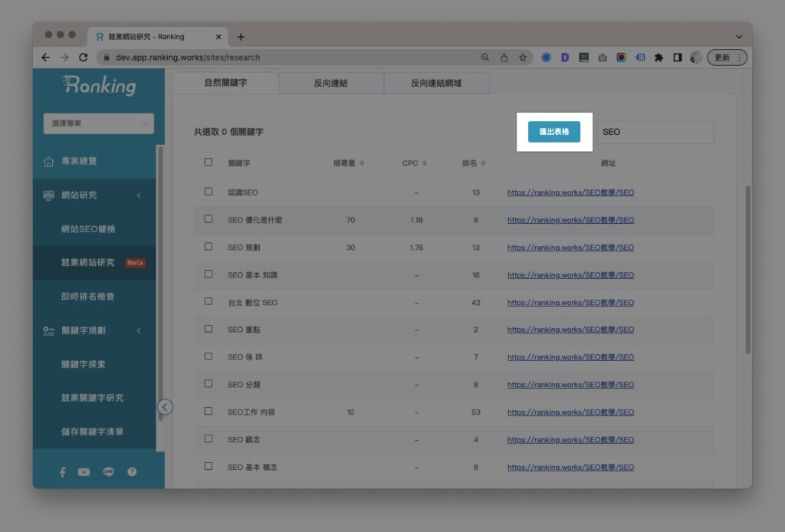Open 即時排名檢查 in sidebar

[87, 297]
